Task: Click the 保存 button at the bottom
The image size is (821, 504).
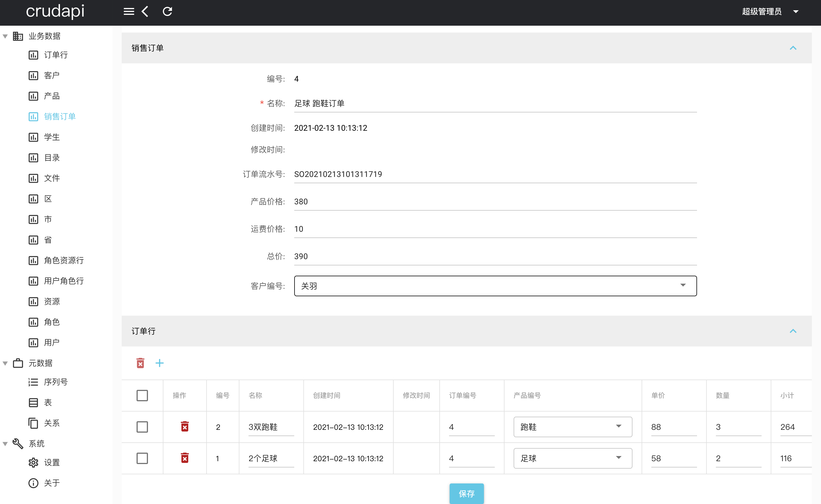Action: [466, 494]
